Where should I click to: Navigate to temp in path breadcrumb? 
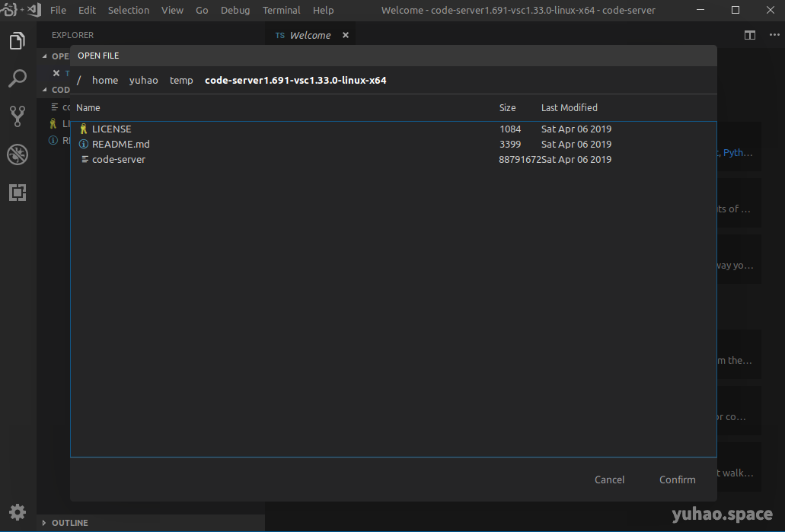coord(181,80)
